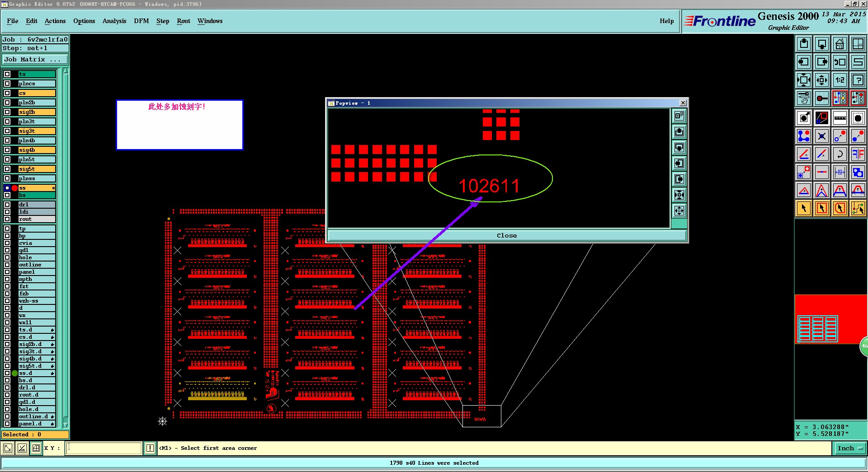Toggle the ss layer checkbox
This screenshot has height=472, width=868.
pyautogui.click(x=7, y=188)
